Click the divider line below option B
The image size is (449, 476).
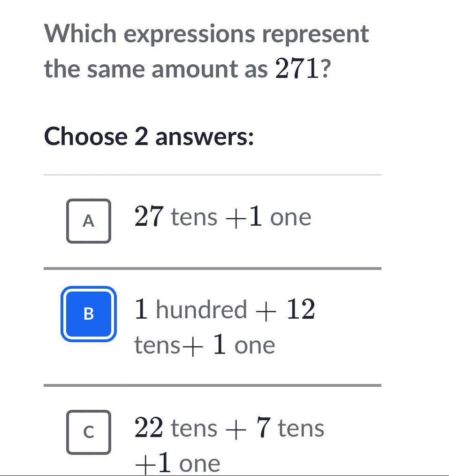211,386
